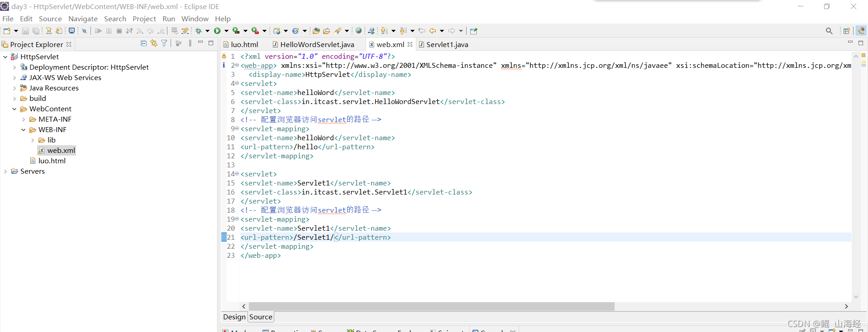The image size is (868, 332).
Task: Click the New Servlet icon
Action: (296, 31)
